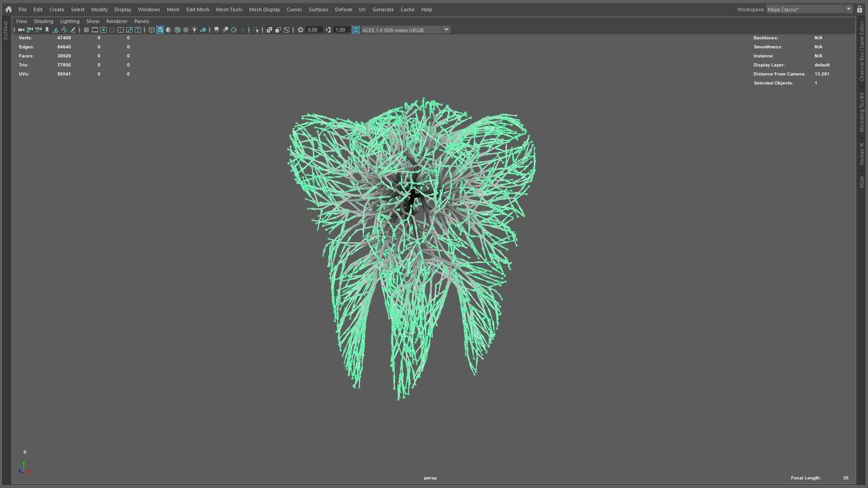Open Camera Attributes from panel toolbar
The image size is (868, 488).
click(38, 30)
